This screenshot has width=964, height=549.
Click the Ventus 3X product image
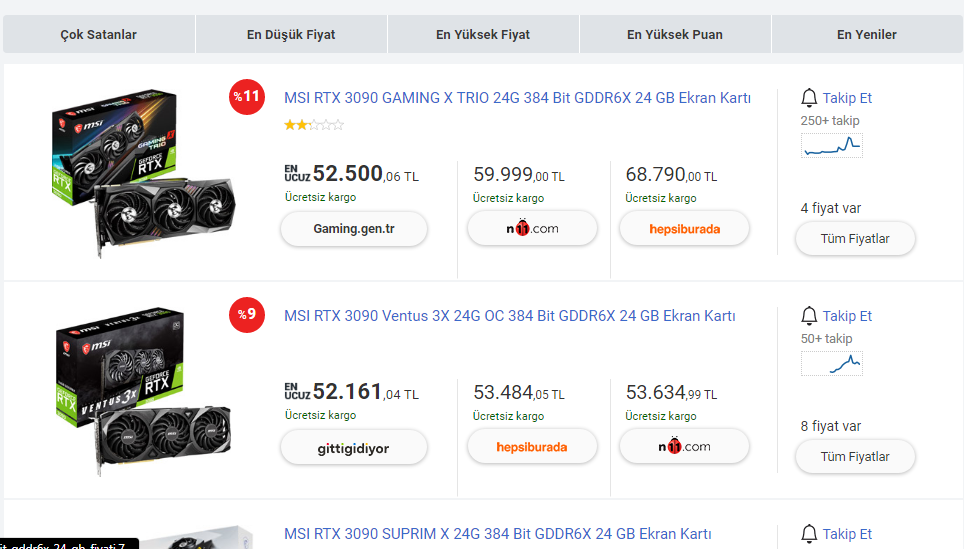144,391
